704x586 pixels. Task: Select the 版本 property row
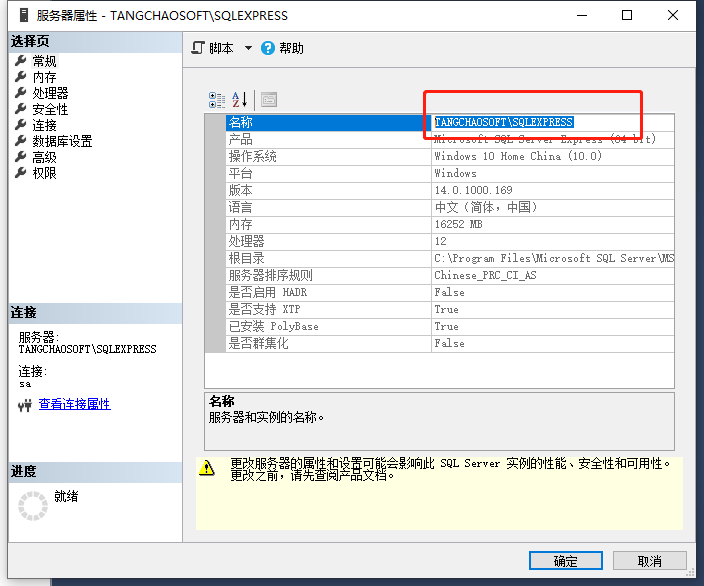[x=328, y=190]
